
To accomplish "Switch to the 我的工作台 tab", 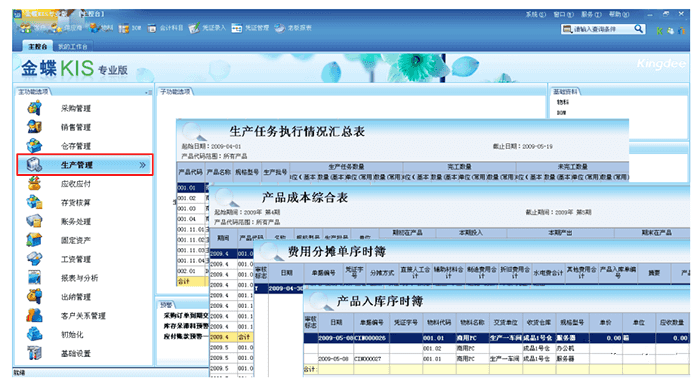I will (x=73, y=46).
